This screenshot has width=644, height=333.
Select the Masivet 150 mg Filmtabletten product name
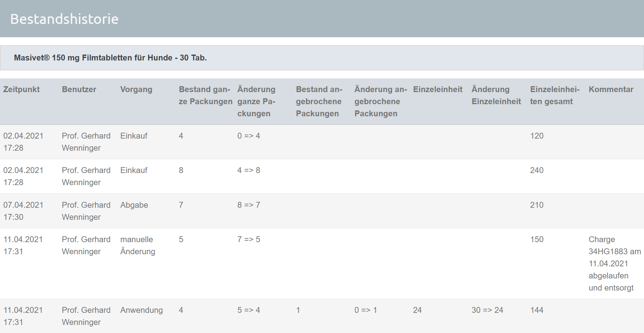point(110,58)
